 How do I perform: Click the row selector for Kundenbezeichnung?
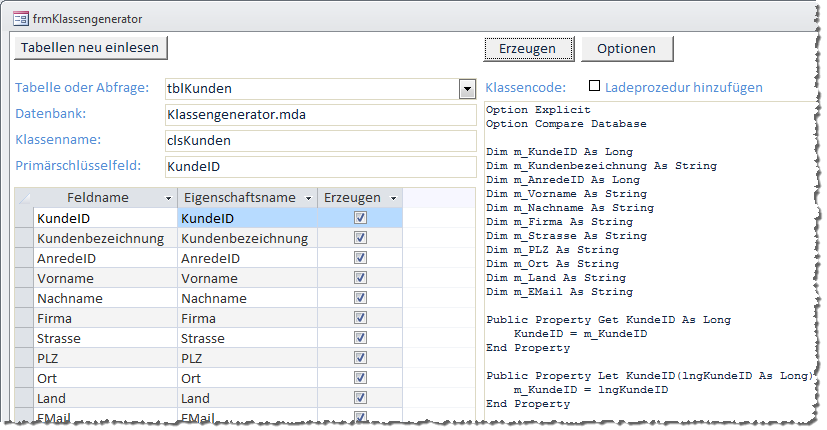(25, 238)
